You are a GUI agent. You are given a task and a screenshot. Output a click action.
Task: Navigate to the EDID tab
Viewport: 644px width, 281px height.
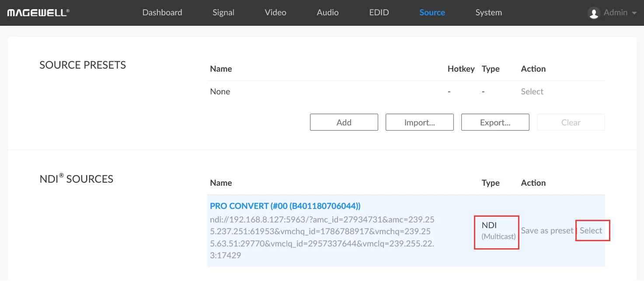pyautogui.click(x=379, y=13)
